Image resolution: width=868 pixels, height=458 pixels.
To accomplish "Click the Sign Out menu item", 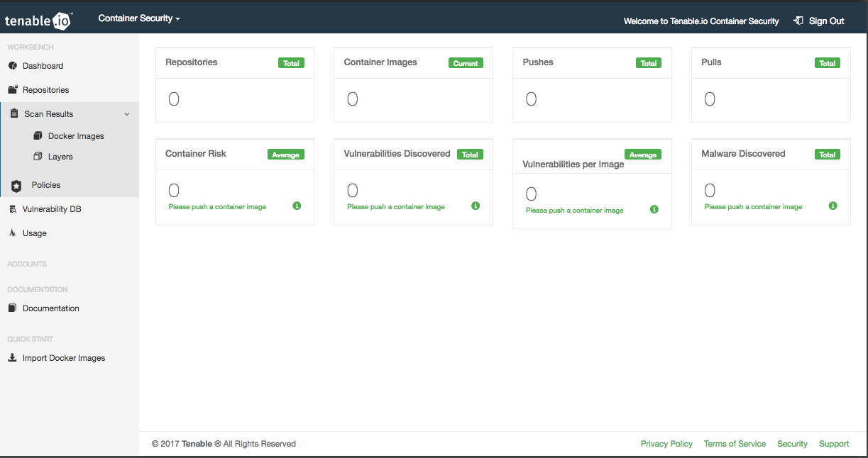I will click(825, 21).
